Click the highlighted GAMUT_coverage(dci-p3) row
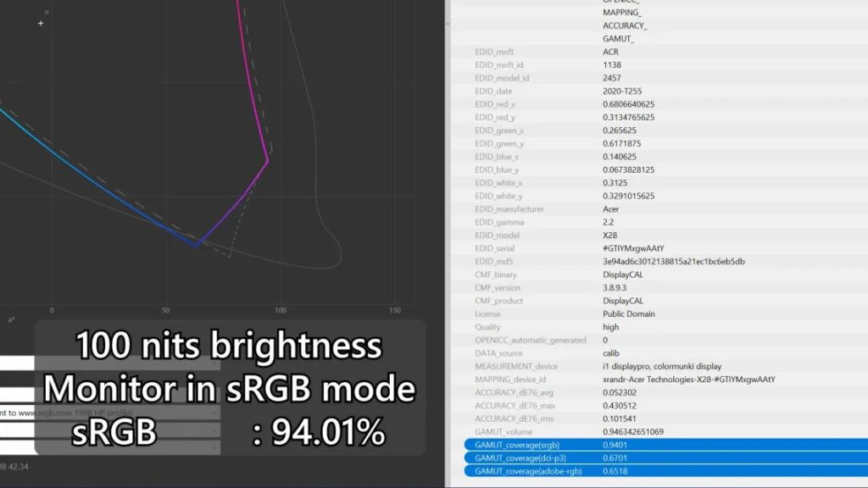868x488 pixels. [666, 457]
